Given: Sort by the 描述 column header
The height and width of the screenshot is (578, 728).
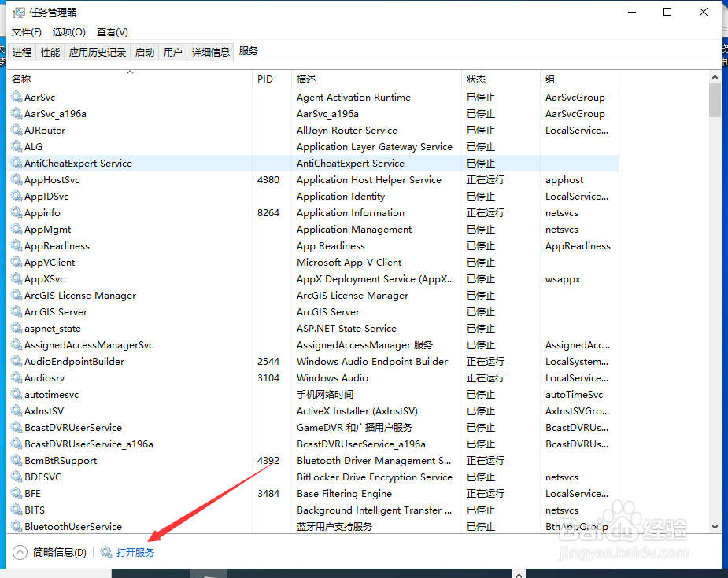Looking at the screenshot, I should (x=376, y=79).
